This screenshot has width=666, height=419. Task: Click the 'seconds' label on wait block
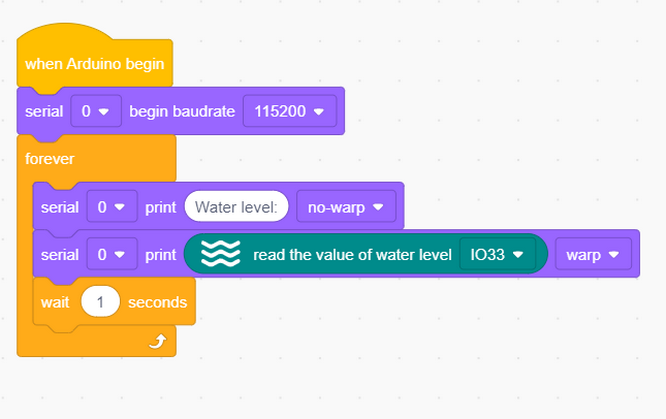tap(158, 302)
